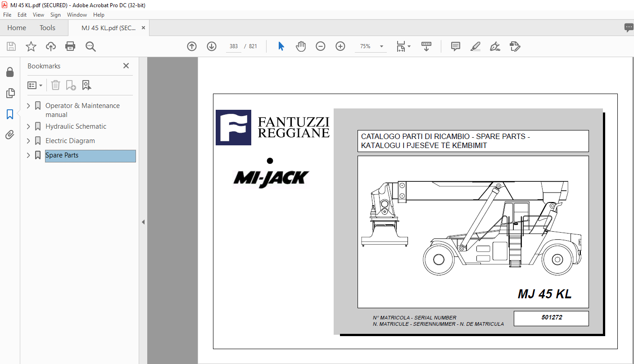Open the sign document pen tool
Image resolution: width=634 pixels, height=364 pixels.
click(495, 46)
